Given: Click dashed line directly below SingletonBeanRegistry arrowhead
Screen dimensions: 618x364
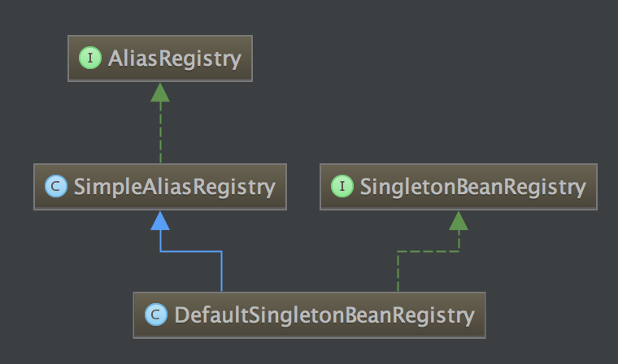Looking at the screenshot, I should tap(459, 240).
